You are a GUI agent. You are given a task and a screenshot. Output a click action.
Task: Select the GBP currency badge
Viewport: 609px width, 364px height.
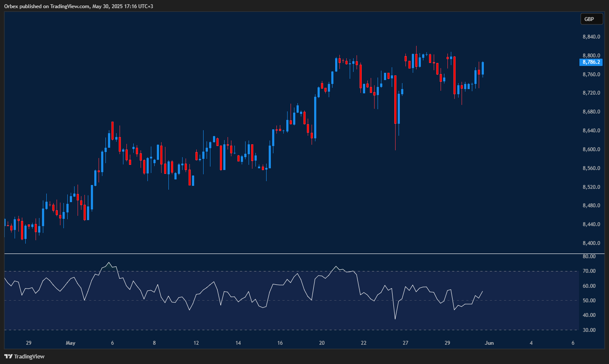591,19
